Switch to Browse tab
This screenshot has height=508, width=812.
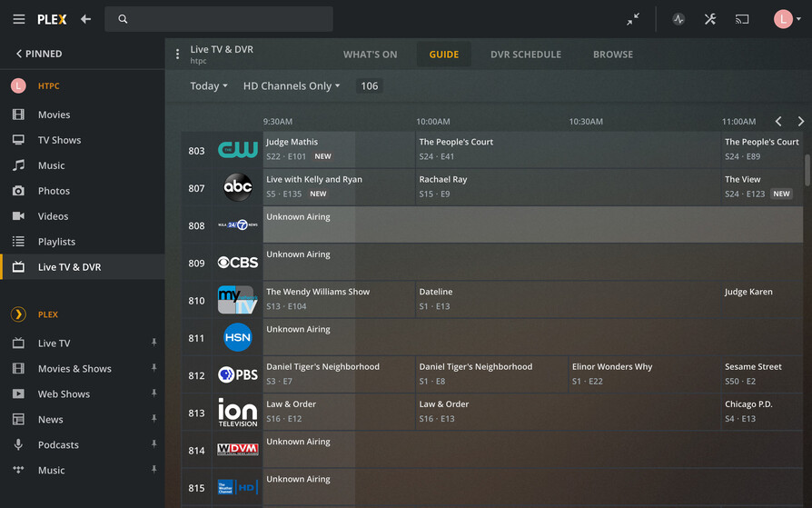[x=613, y=55]
